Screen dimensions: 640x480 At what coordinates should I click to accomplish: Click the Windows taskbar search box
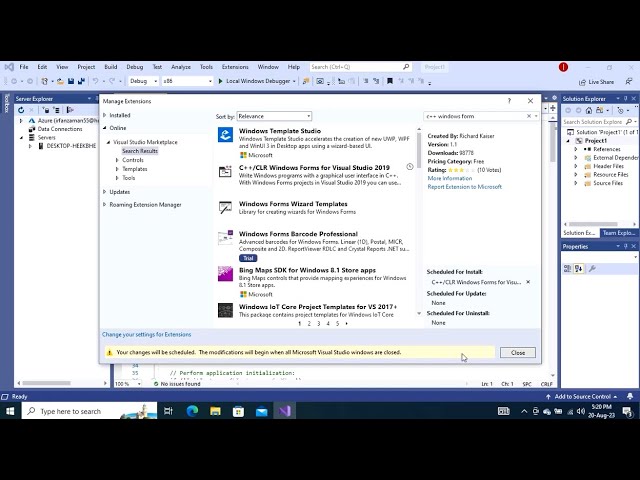coord(90,411)
